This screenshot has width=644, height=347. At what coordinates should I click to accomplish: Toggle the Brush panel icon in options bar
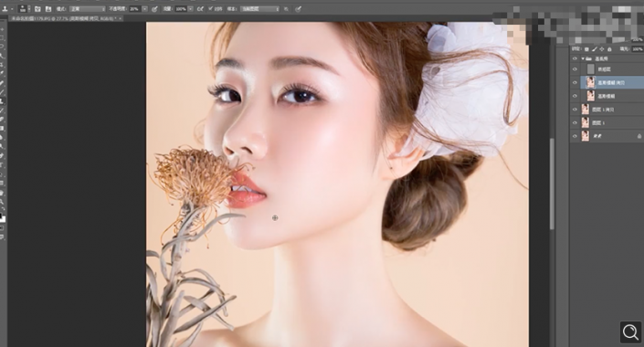37,8
